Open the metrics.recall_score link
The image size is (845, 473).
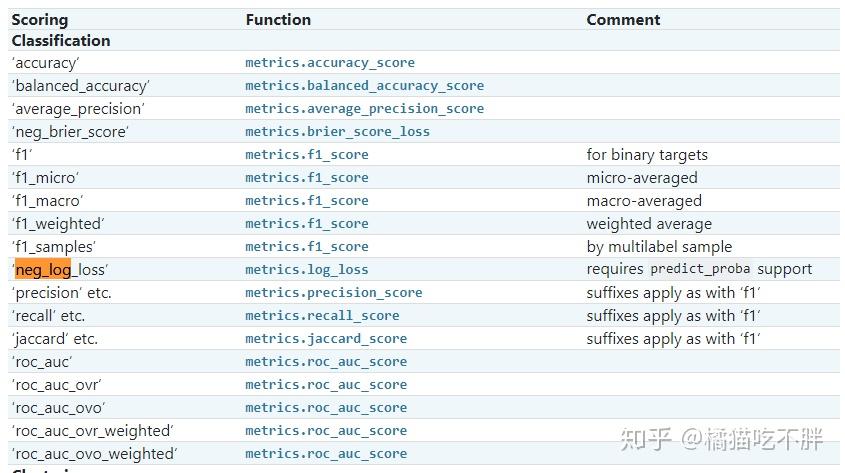(322, 316)
